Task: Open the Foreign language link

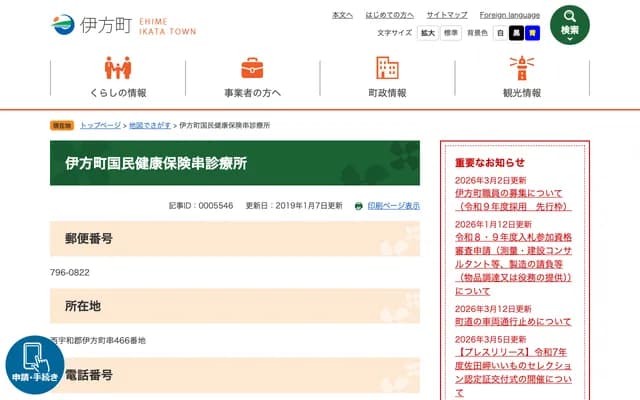Action: [x=509, y=15]
